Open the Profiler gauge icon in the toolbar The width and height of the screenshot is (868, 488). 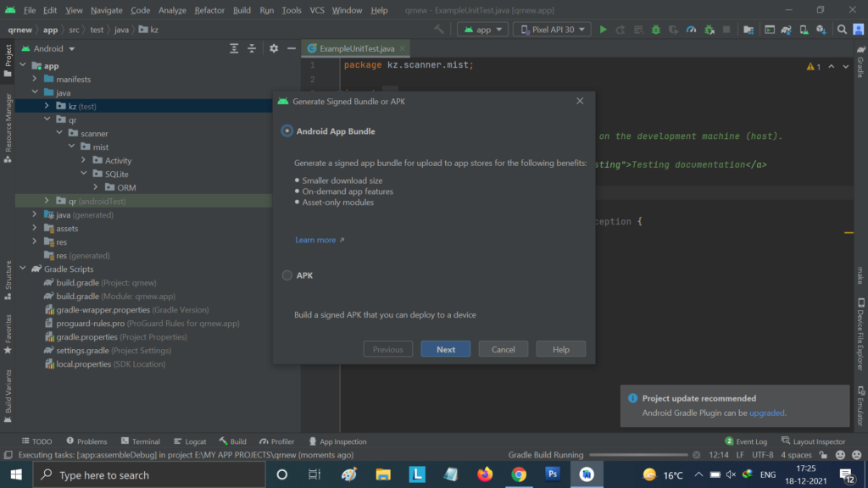[x=692, y=30]
